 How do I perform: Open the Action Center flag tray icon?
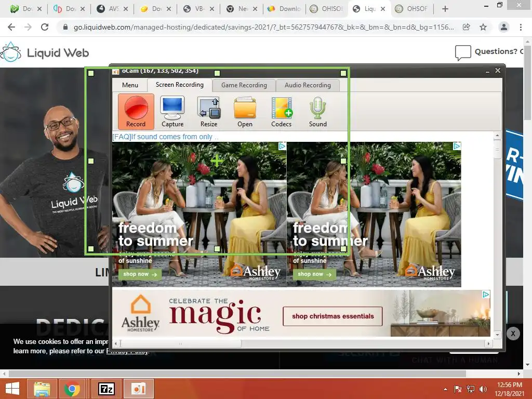pyautogui.click(x=458, y=389)
